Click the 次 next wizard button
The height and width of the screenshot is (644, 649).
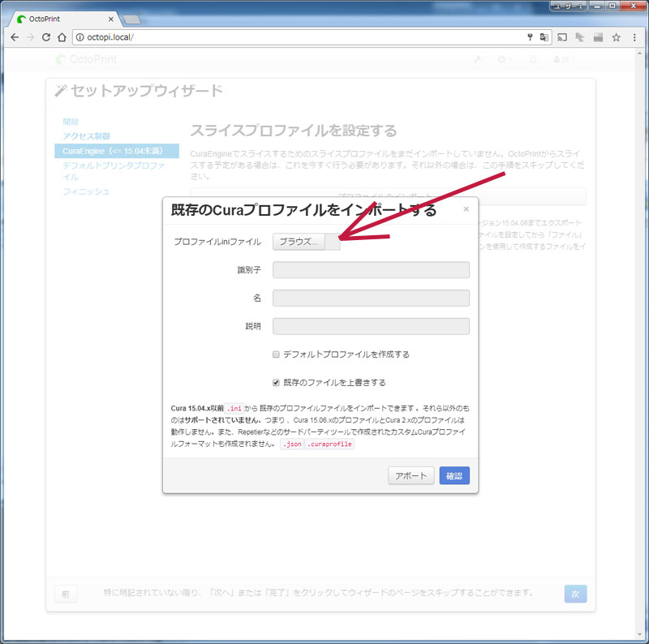pos(575,594)
